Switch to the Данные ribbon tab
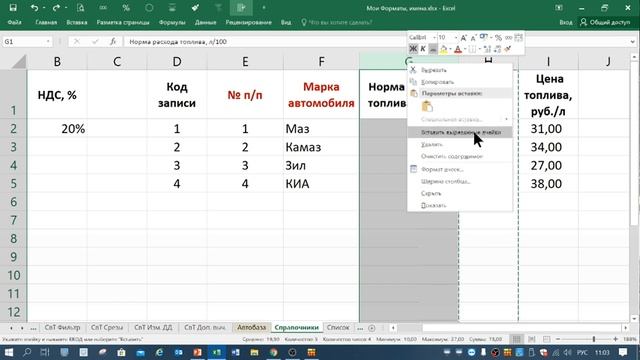Viewport: 640px width, 360px height. [205, 22]
